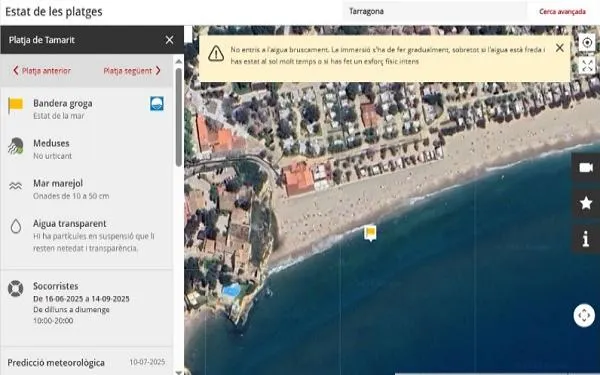Click the Bandera groga text
This screenshot has width=600, height=375.
63,103
